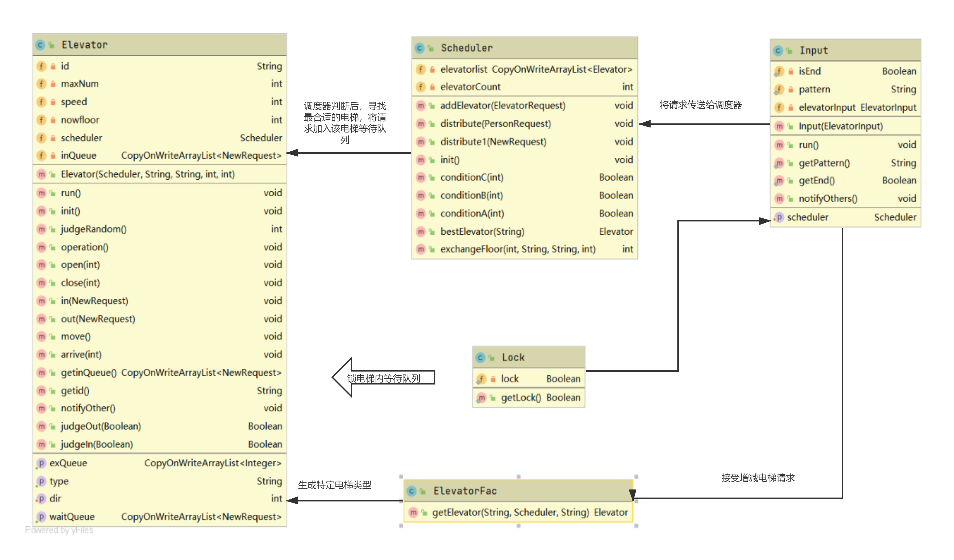Screen dimensions: 954x560
Task: Click the property icon beside waitQueue
Action: (41, 517)
